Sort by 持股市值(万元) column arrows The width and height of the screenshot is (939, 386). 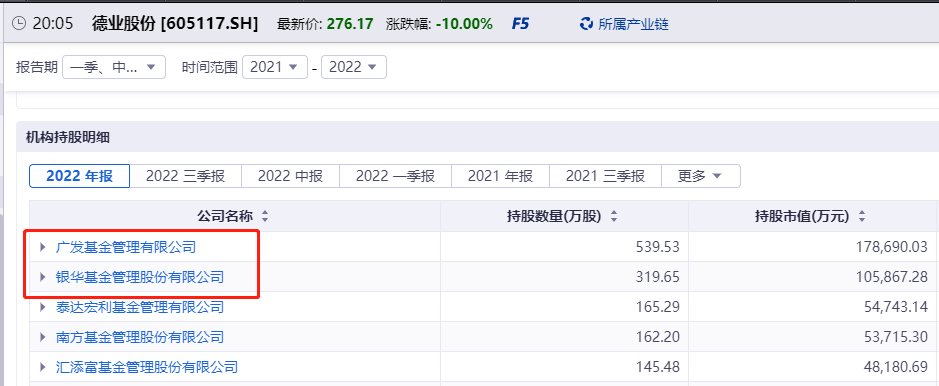pos(862,217)
